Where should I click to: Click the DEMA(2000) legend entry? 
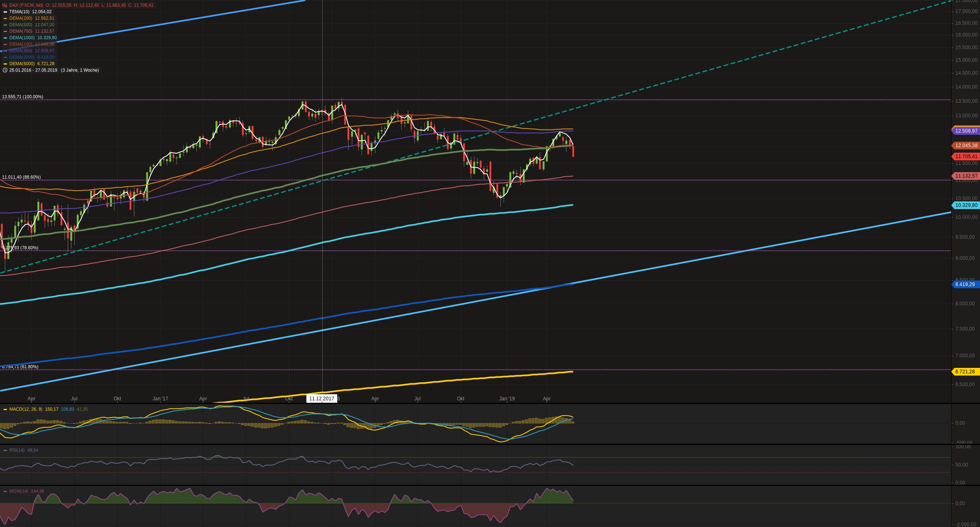tap(22, 57)
